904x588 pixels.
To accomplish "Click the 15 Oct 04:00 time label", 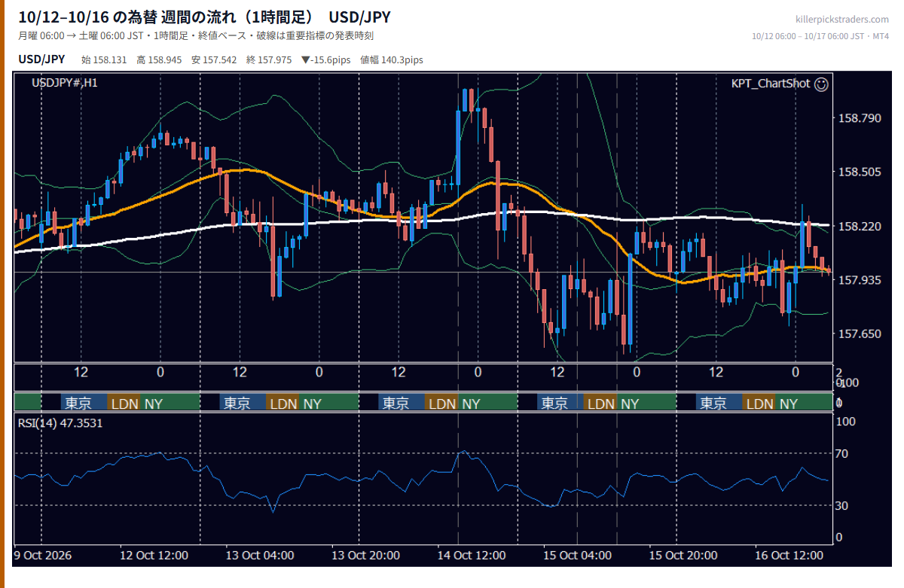I will click(x=577, y=555).
